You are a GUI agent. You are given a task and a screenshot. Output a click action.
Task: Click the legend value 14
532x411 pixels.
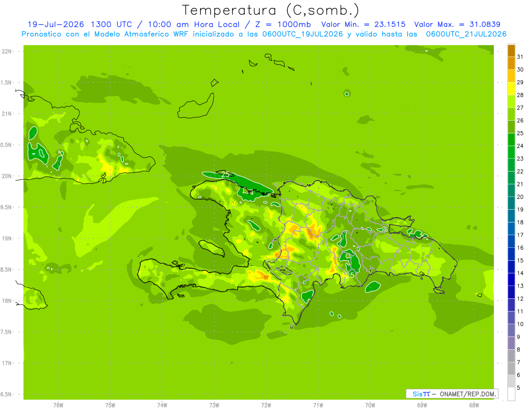pyautogui.click(x=520, y=273)
